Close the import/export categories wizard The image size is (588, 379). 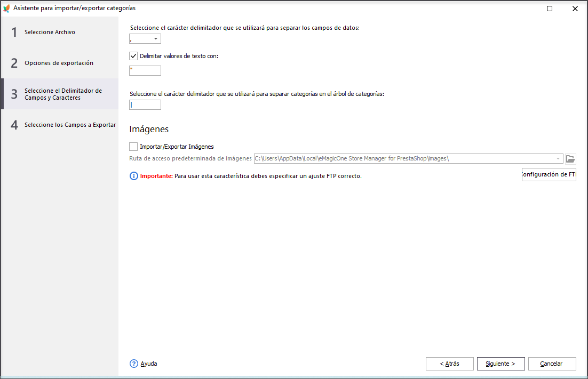[x=575, y=9]
